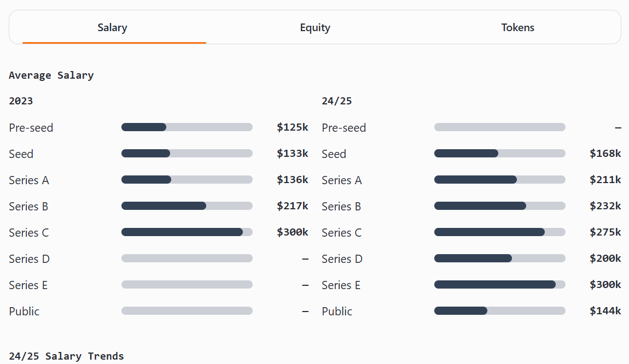
Task: Click the 24/25 Seed salary bar
Action: tap(499, 154)
